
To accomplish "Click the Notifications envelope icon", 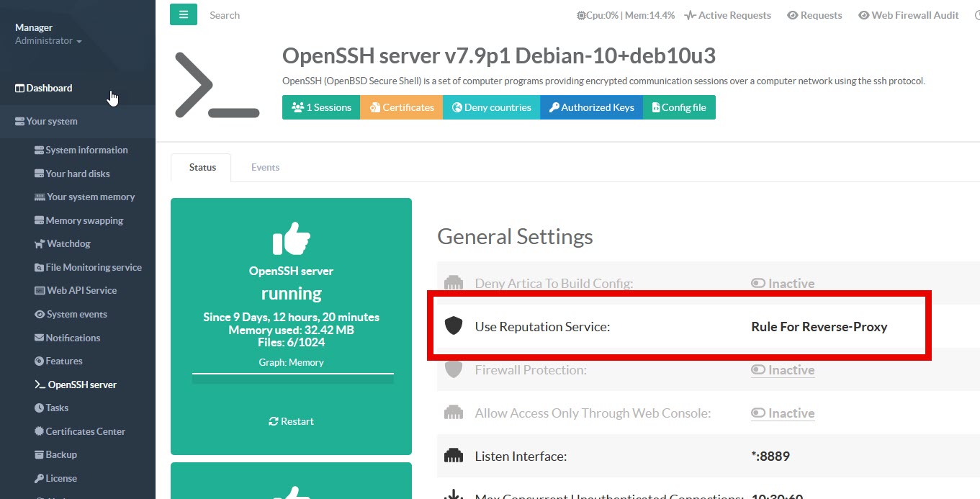I will click(x=40, y=338).
